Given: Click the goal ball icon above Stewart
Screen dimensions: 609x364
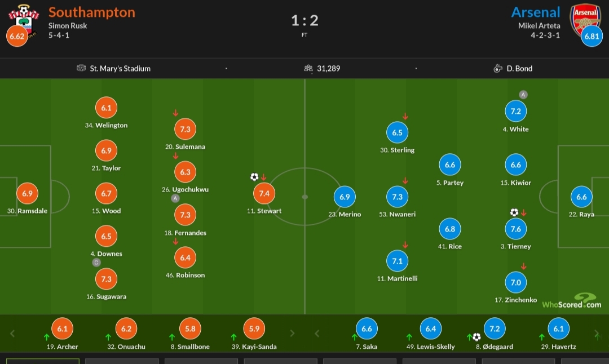Looking at the screenshot, I should pyautogui.click(x=254, y=177).
